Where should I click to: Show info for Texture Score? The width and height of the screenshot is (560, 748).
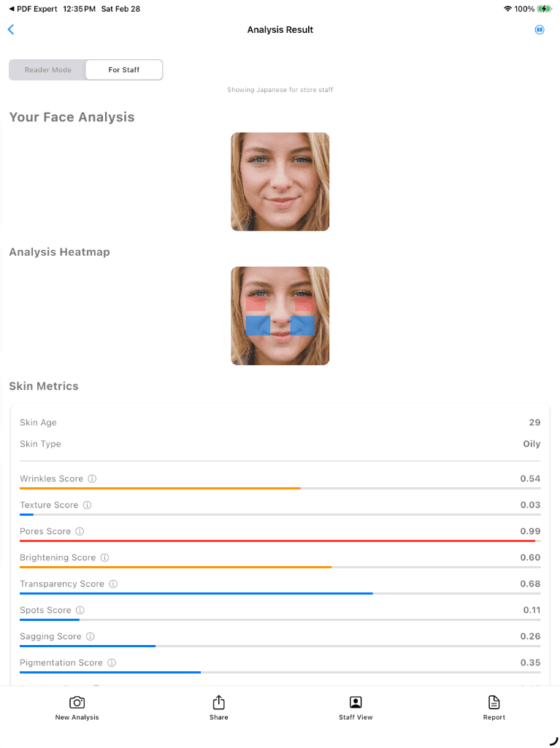88,505
